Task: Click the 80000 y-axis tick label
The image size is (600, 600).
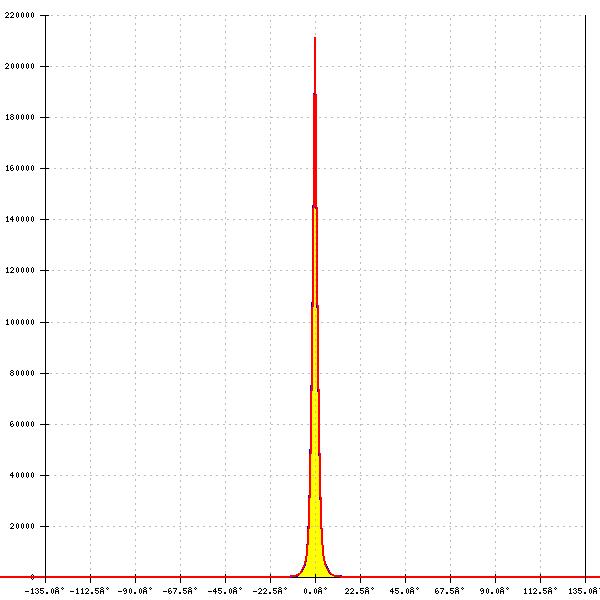Action: [x=22, y=373]
